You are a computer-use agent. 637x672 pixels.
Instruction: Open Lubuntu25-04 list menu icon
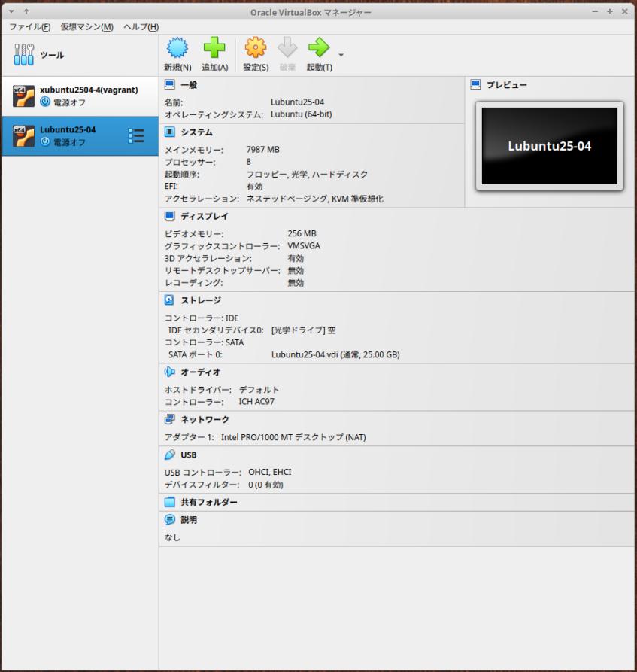coord(136,136)
